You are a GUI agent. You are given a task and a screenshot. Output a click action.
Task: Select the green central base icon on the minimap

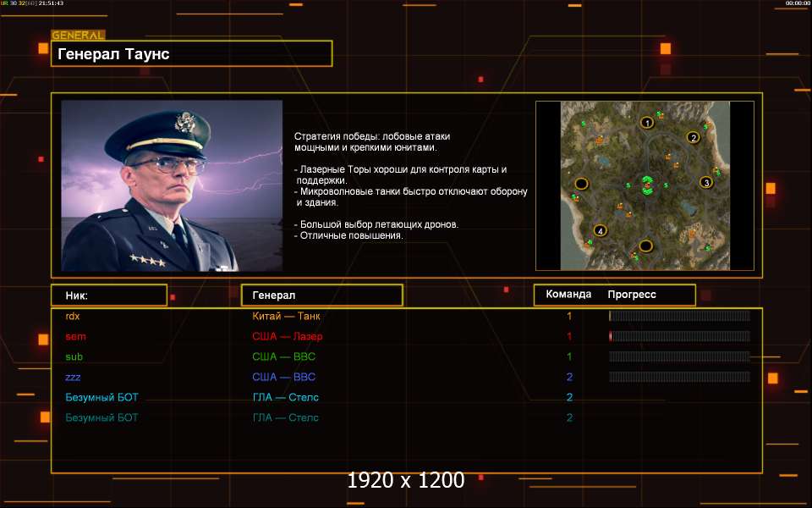coord(647,185)
